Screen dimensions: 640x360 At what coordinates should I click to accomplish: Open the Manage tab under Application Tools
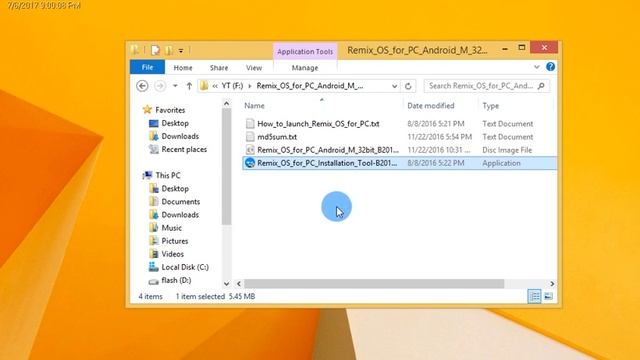(305, 68)
